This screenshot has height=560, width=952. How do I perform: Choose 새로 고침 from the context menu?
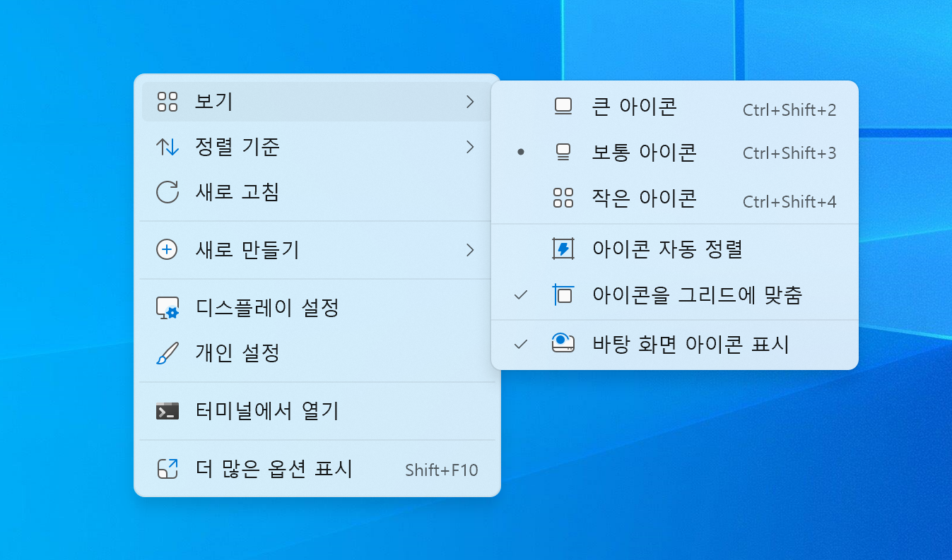[317, 192]
